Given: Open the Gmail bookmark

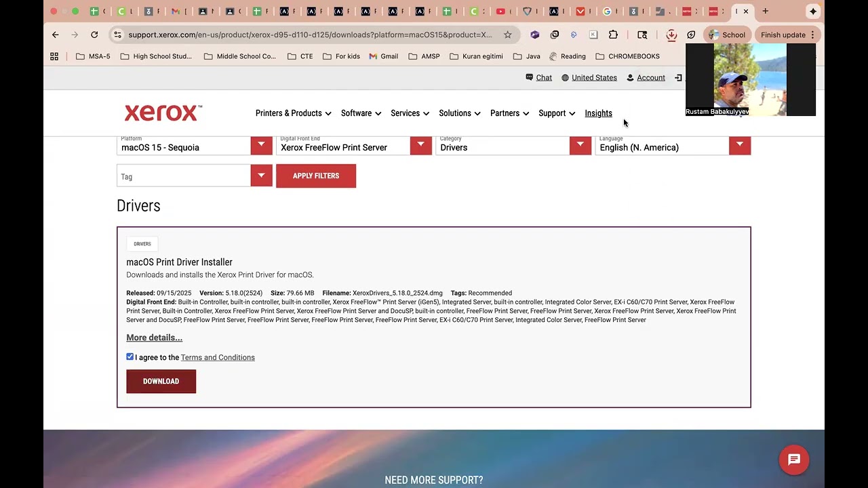Looking at the screenshot, I should [x=384, y=56].
